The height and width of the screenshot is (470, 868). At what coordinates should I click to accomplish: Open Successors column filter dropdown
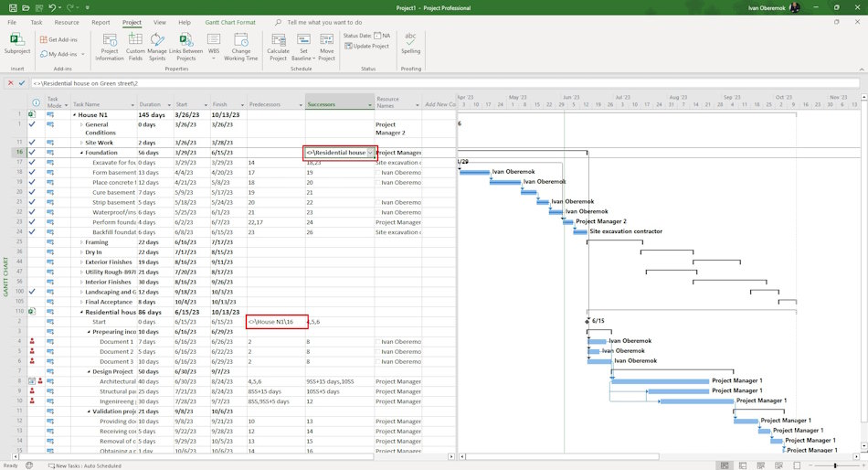(370, 105)
